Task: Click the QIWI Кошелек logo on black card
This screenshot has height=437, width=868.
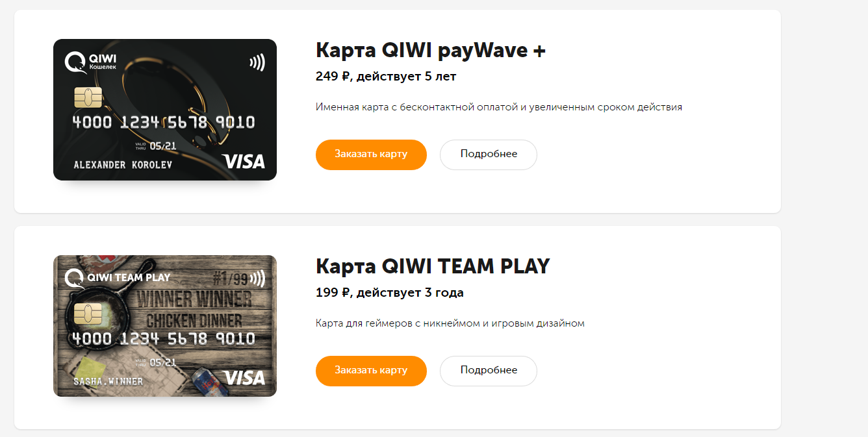Action: [x=91, y=63]
